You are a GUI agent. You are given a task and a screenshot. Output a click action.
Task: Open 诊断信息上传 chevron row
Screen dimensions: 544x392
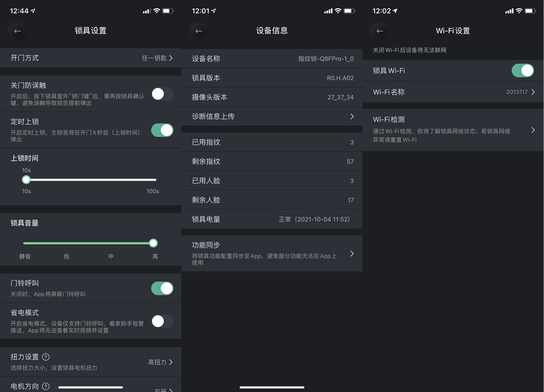click(x=272, y=116)
